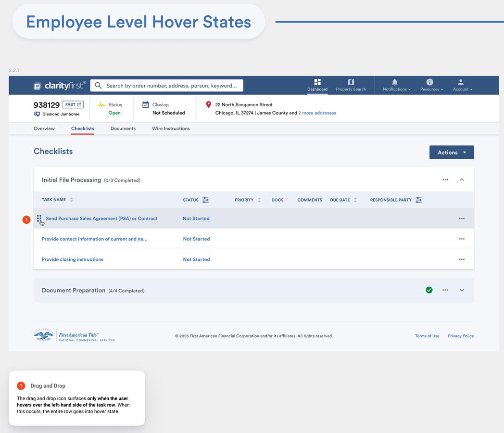The image size is (504, 433).
Task: Click the order search input field
Action: point(171,86)
